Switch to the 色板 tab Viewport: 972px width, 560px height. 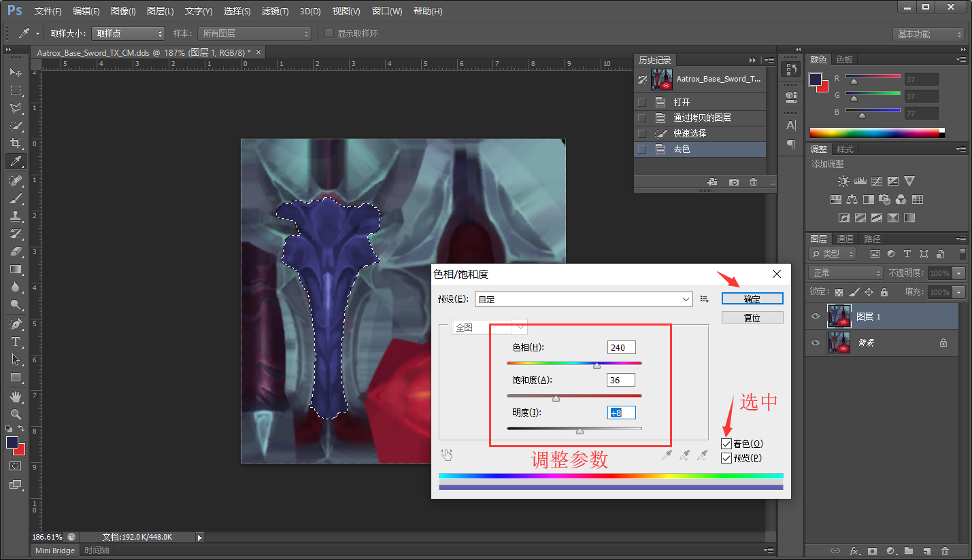pos(844,60)
